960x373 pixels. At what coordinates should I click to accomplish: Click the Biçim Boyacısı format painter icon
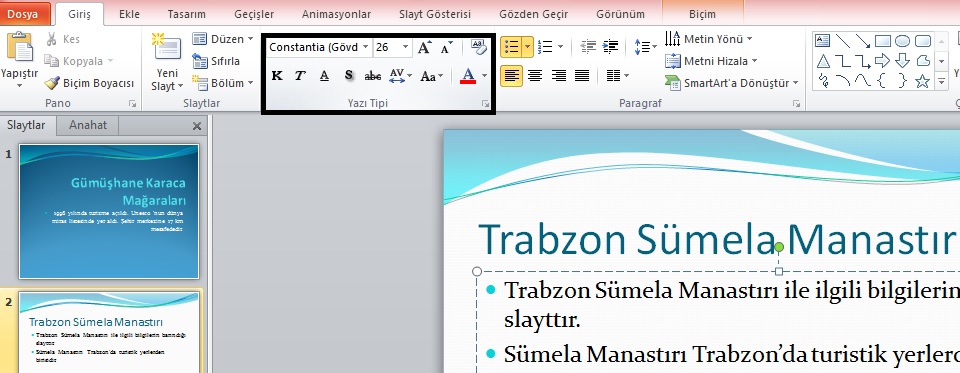(52, 83)
